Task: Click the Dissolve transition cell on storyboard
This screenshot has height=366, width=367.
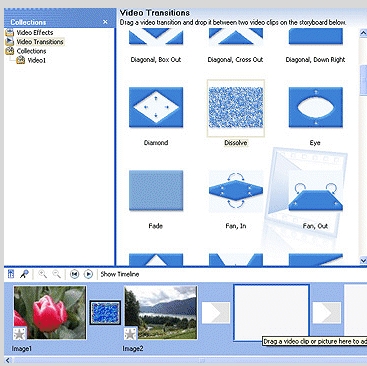Action: coord(105,312)
